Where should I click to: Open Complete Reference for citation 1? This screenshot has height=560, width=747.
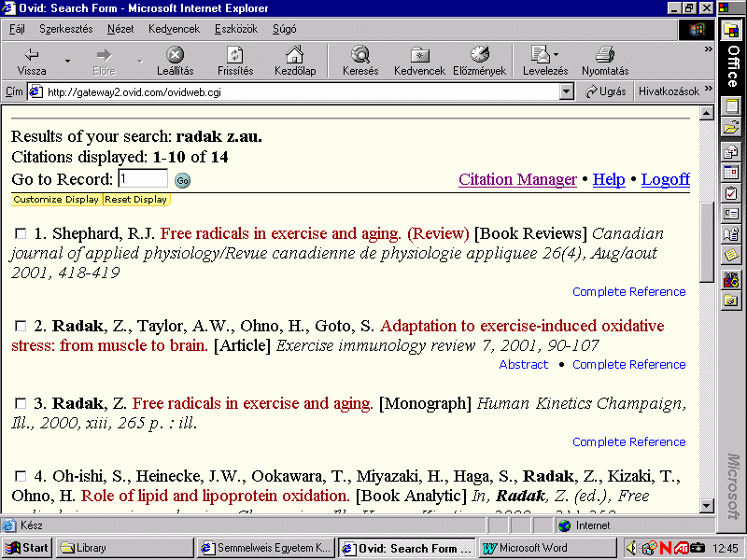point(628,291)
